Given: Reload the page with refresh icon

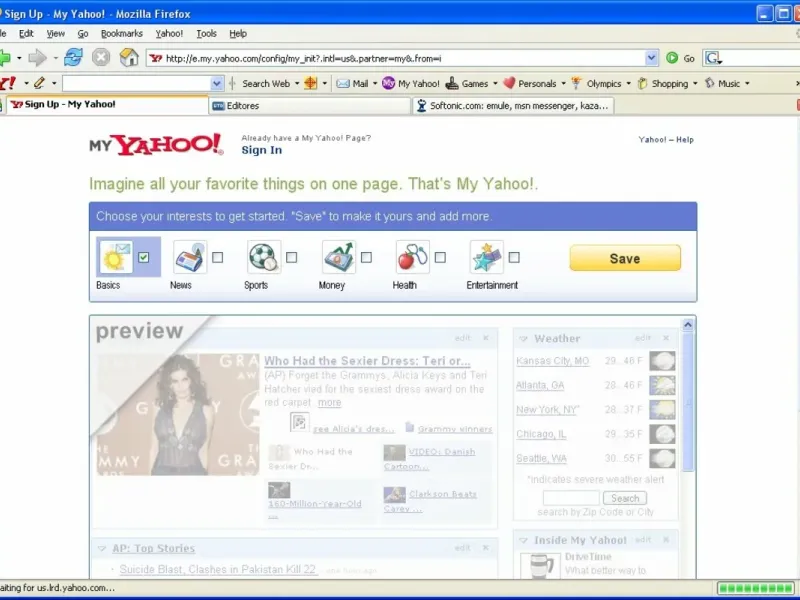Looking at the screenshot, I should (x=73, y=57).
